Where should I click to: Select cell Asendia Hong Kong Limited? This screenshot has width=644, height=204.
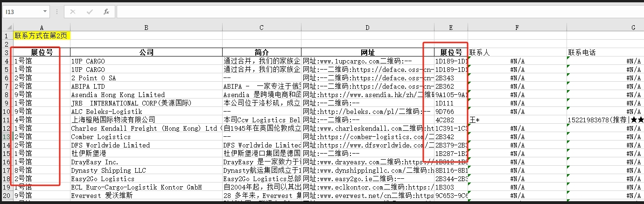[146, 94]
